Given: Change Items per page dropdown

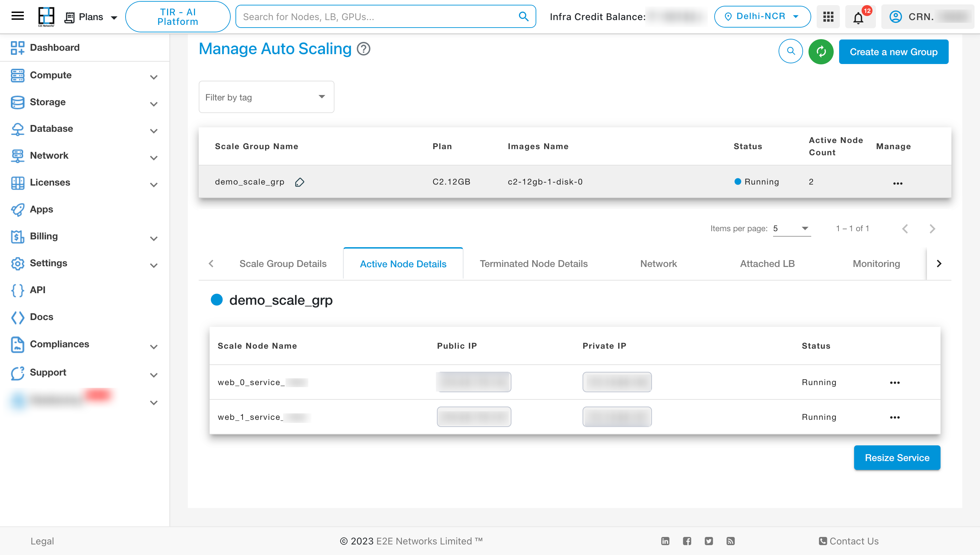Looking at the screenshot, I should [791, 228].
